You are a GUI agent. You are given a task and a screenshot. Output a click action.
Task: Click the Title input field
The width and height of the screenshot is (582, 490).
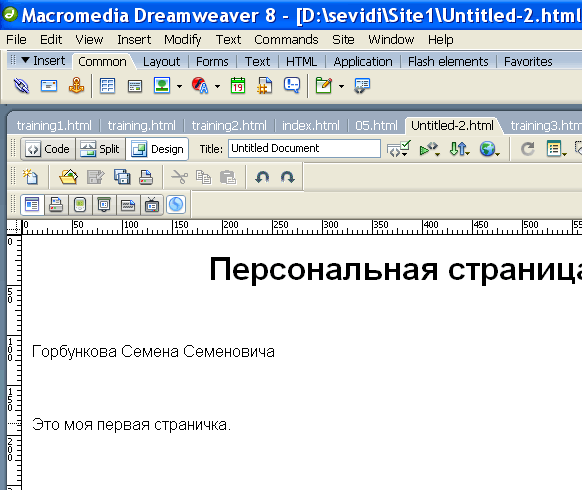pyautogui.click(x=304, y=148)
